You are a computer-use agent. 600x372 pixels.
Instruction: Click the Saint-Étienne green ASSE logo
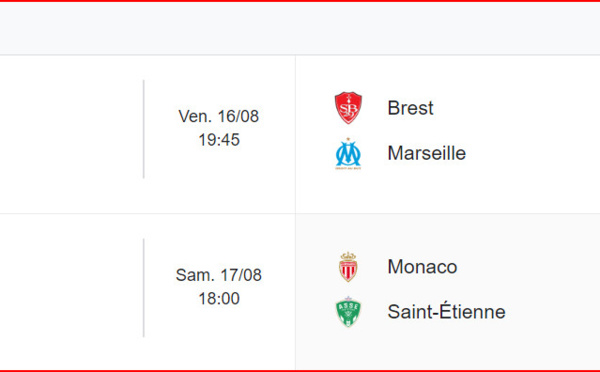[x=348, y=312]
